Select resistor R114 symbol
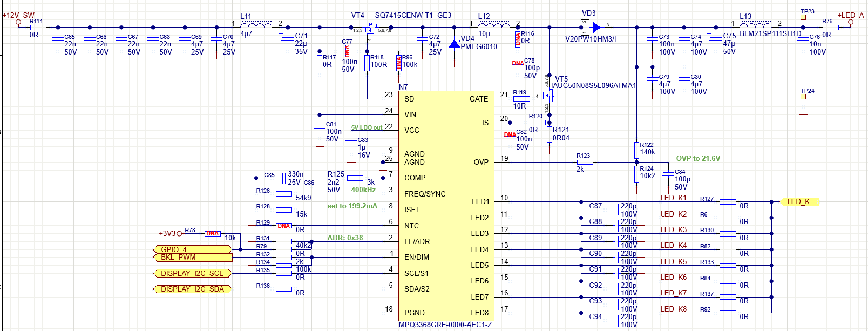The height and width of the screenshot is (331, 868). [38, 27]
